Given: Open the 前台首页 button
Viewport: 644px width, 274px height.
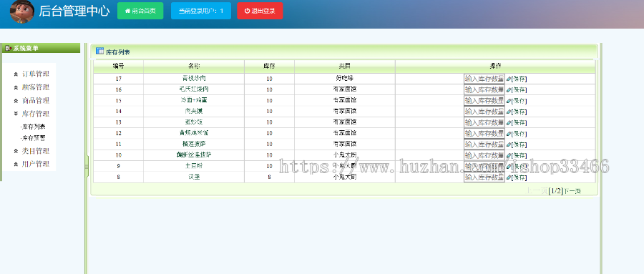Looking at the screenshot, I should point(140,11).
